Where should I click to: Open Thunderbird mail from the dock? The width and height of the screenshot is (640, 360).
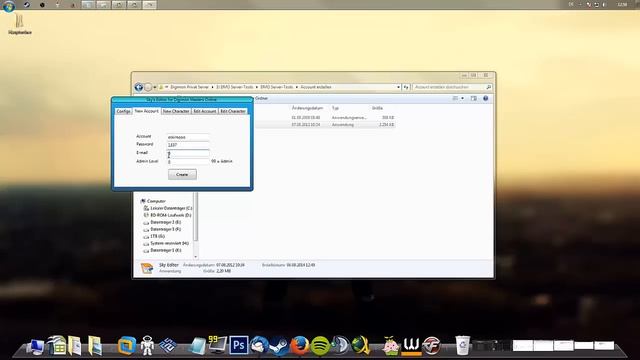(259, 345)
